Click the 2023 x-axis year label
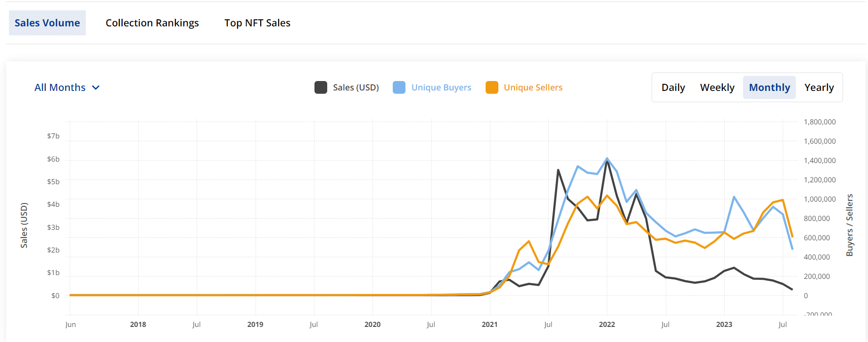868x342 pixels. click(x=724, y=325)
